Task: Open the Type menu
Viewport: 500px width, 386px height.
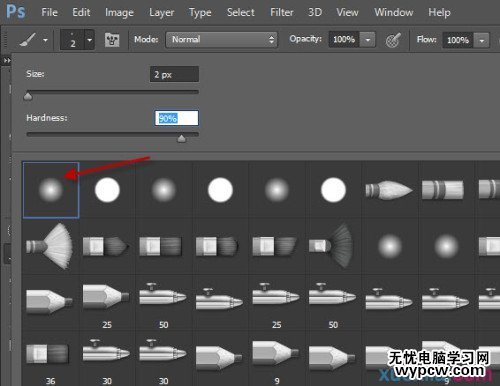Action: coord(200,13)
